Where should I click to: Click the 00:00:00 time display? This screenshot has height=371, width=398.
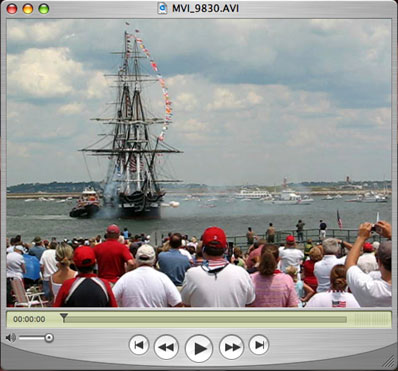[29, 319]
